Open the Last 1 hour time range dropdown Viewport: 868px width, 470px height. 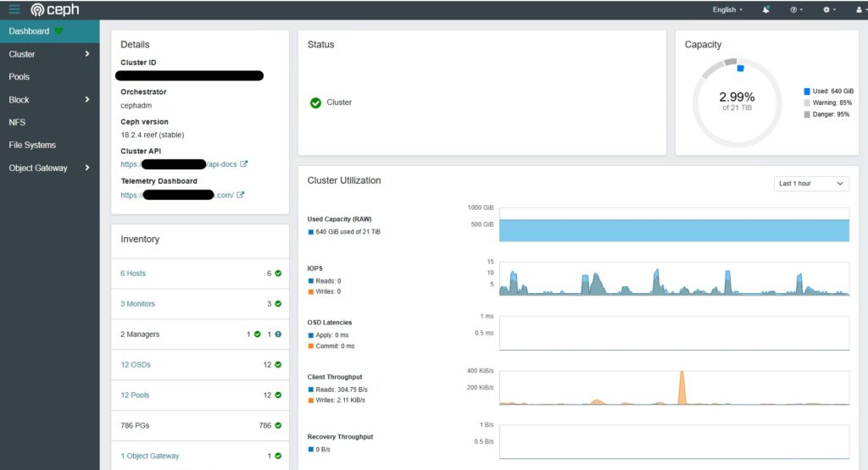tap(811, 184)
